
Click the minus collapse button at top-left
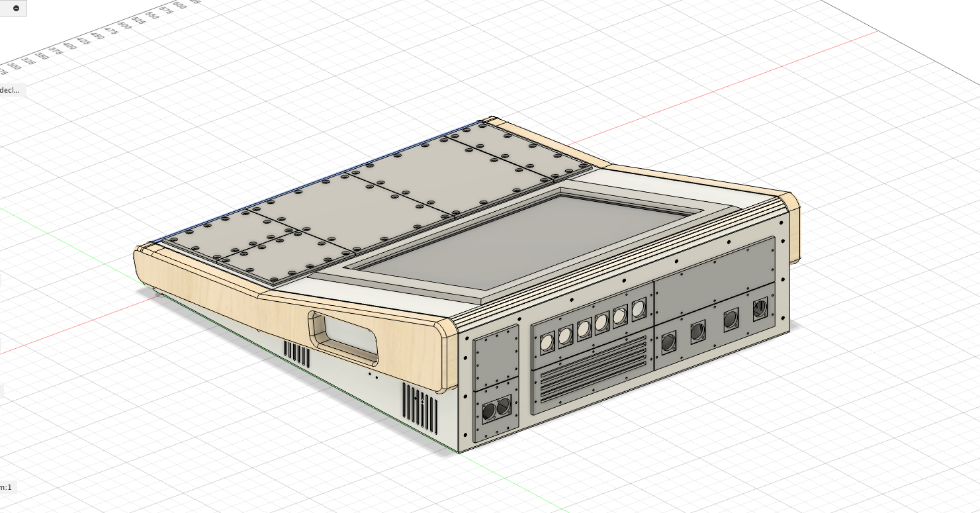click(x=16, y=8)
